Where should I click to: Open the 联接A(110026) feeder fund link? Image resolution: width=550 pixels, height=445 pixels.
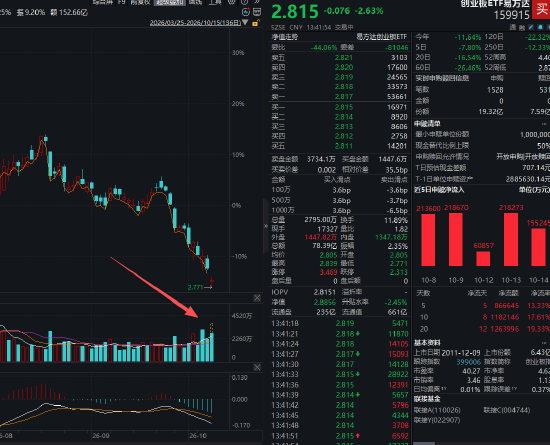coord(437,410)
